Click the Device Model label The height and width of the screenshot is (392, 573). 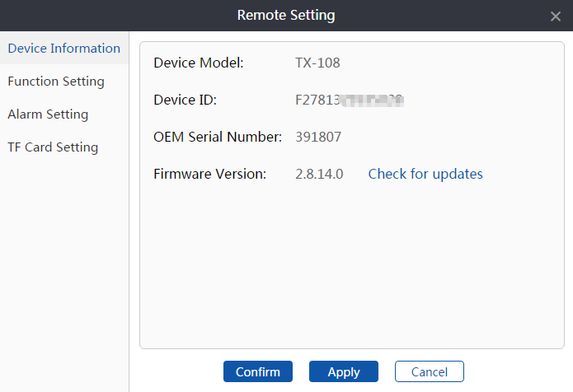tap(198, 63)
